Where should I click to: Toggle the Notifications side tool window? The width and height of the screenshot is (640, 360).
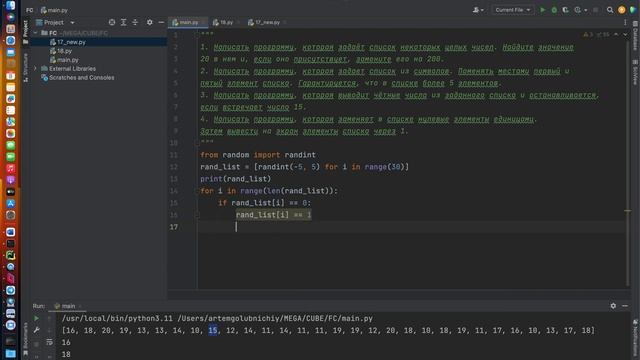coord(635,337)
